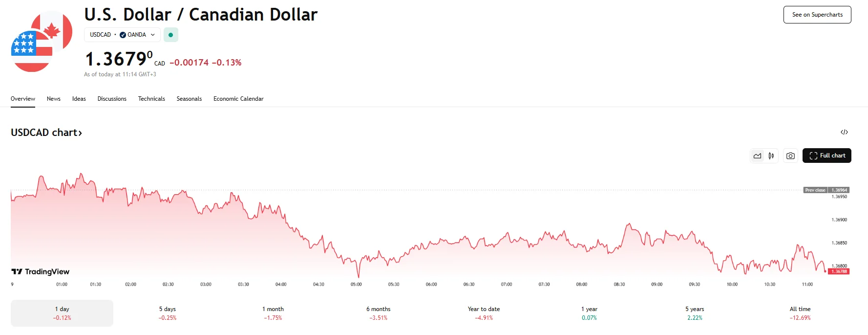Image resolution: width=868 pixels, height=335 pixels.
Task: Expand the USDCAD chart heading chevron
Action: pos(80,133)
